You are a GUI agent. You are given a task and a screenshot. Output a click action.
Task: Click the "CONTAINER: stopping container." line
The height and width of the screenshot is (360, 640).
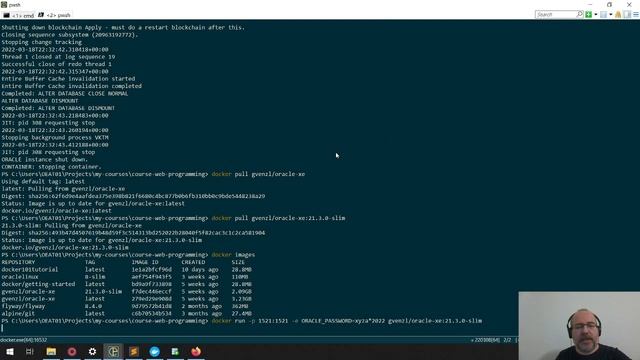(51, 167)
